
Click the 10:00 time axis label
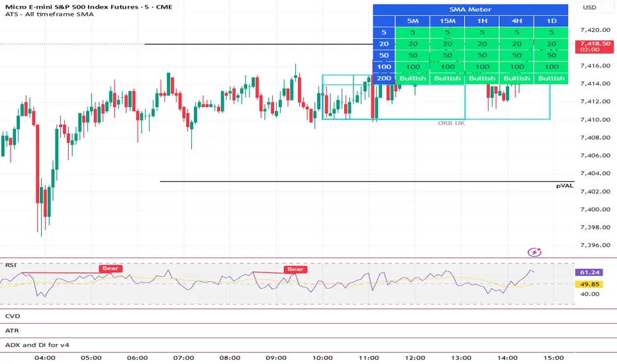tap(322, 357)
